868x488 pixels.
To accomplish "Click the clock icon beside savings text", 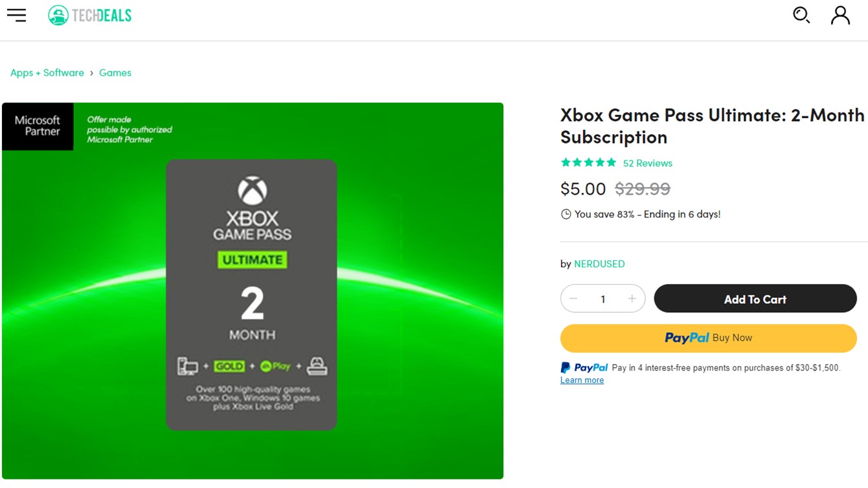I will point(566,214).
